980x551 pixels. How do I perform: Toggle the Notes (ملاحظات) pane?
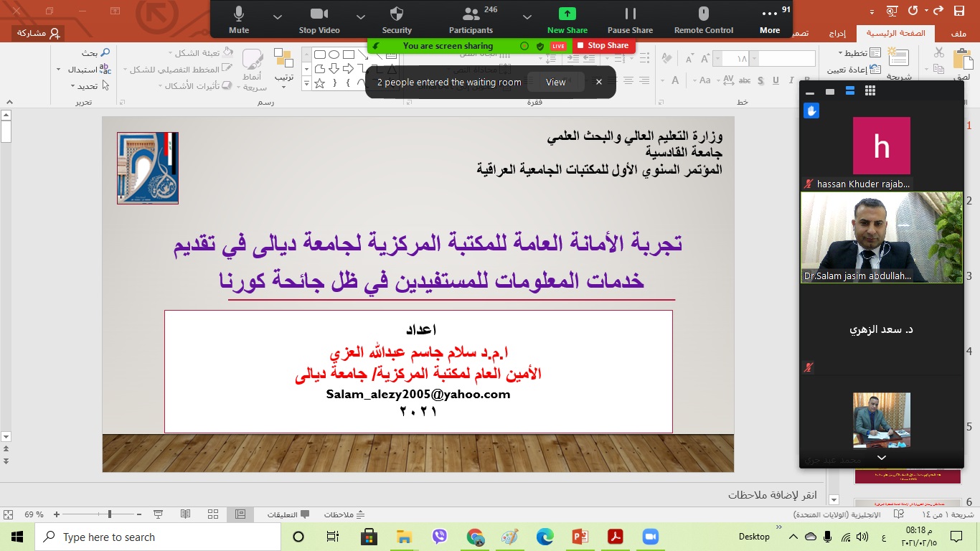tap(344, 514)
